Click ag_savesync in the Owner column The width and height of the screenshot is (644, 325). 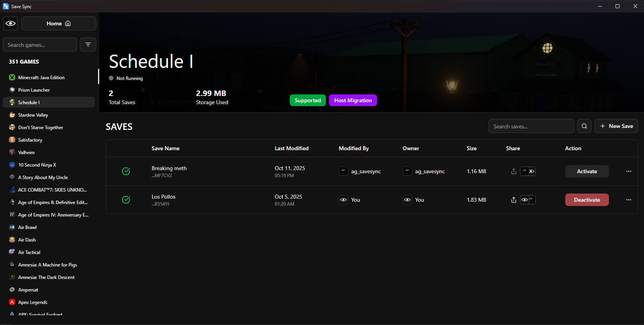[430, 171]
